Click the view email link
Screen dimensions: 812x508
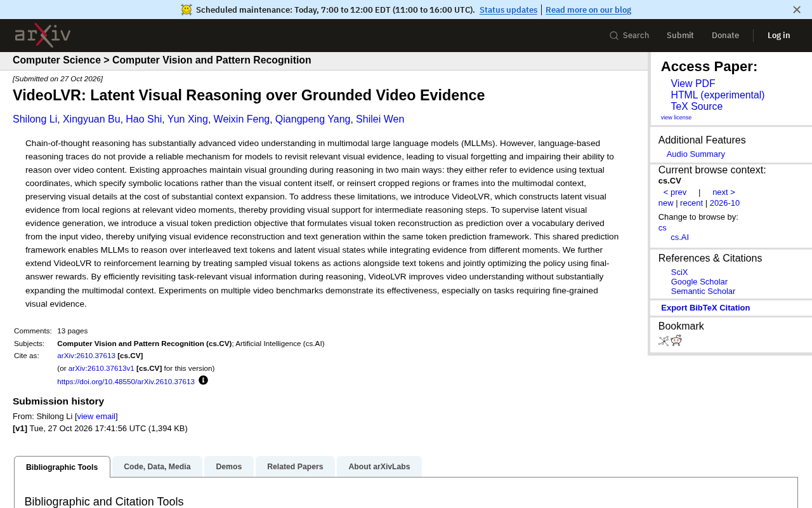(x=96, y=417)
